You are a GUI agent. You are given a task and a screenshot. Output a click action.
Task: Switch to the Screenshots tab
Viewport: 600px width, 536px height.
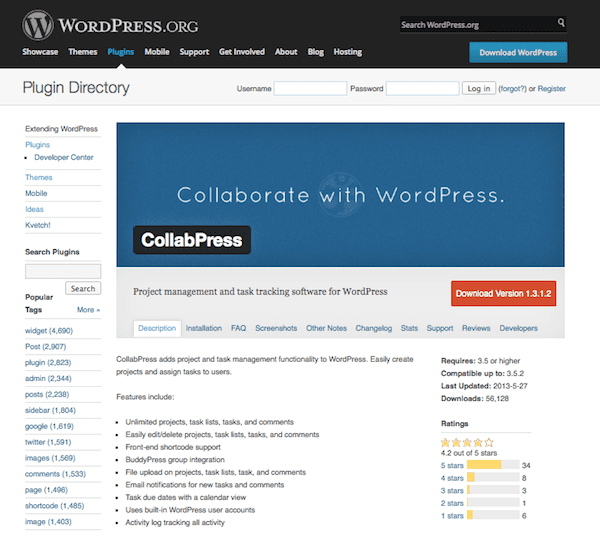click(276, 328)
